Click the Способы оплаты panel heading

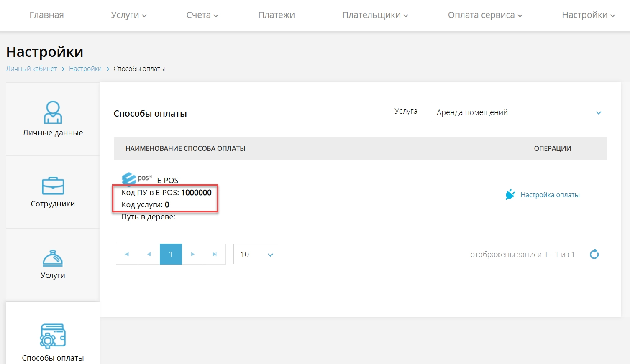tap(150, 114)
